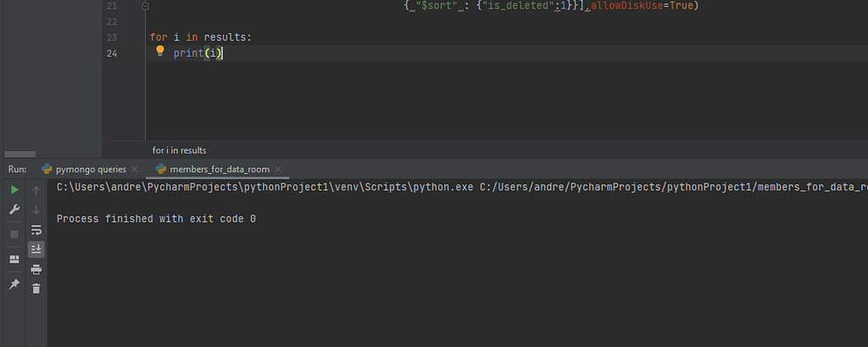868x347 pixels.
Task: Close the members_for_data_room run tab
Action: [x=278, y=170]
